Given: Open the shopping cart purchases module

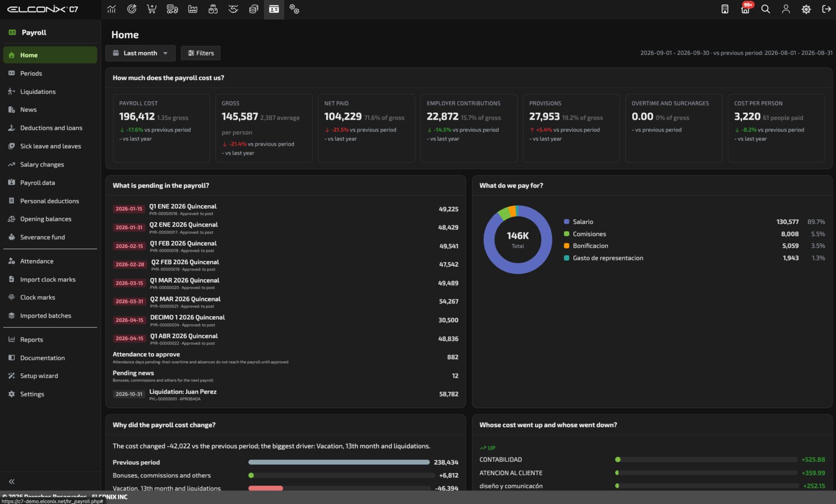Looking at the screenshot, I should click(x=152, y=9).
